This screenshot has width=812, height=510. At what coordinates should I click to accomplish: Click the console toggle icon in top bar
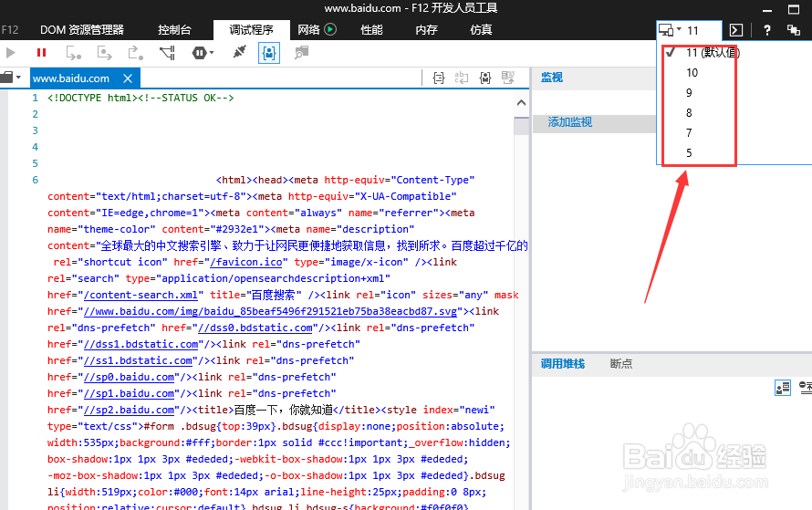coord(736,30)
